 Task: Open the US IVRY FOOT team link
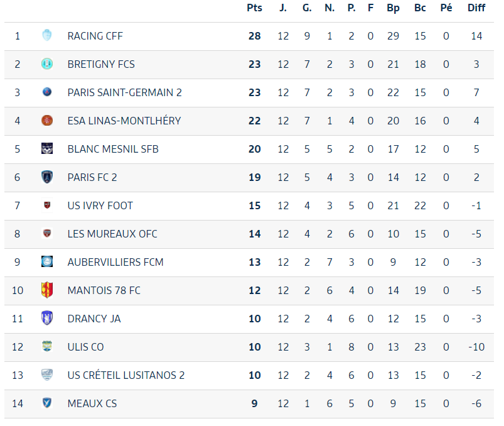click(100, 205)
